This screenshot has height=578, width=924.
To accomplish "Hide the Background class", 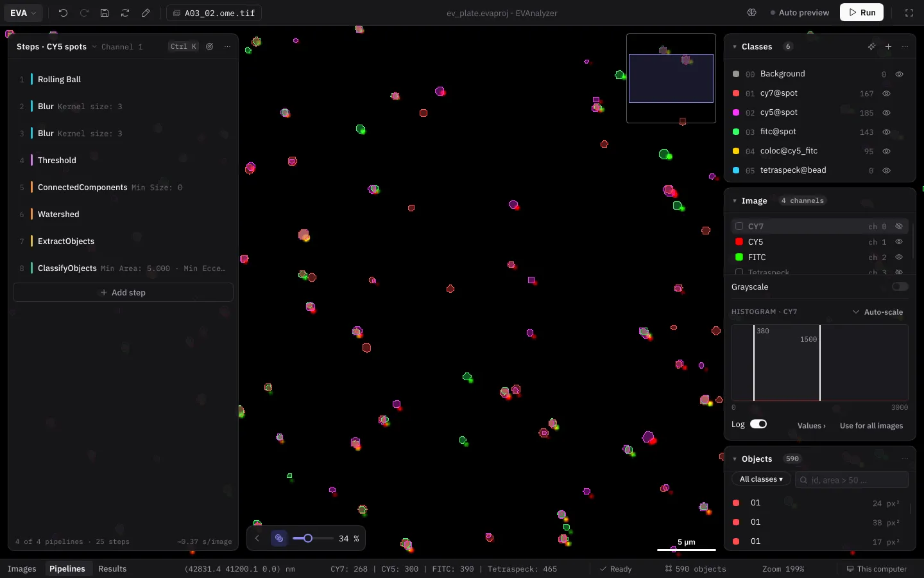I will pos(900,74).
